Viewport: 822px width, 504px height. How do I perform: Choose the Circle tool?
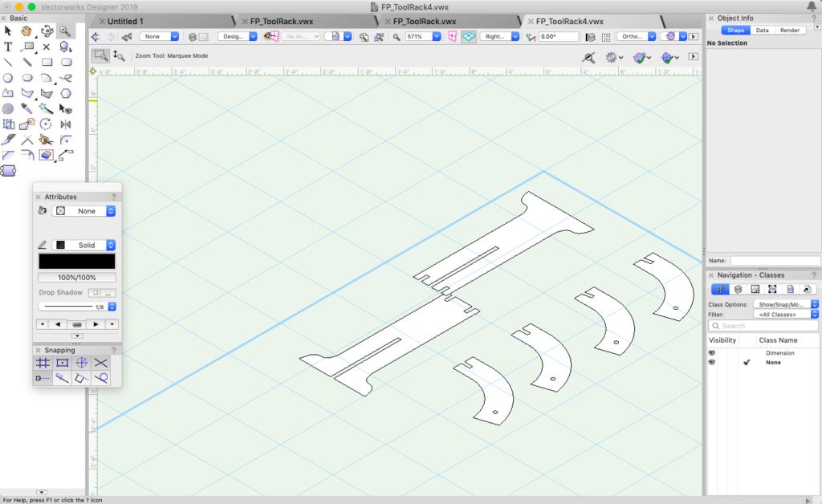[8, 78]
